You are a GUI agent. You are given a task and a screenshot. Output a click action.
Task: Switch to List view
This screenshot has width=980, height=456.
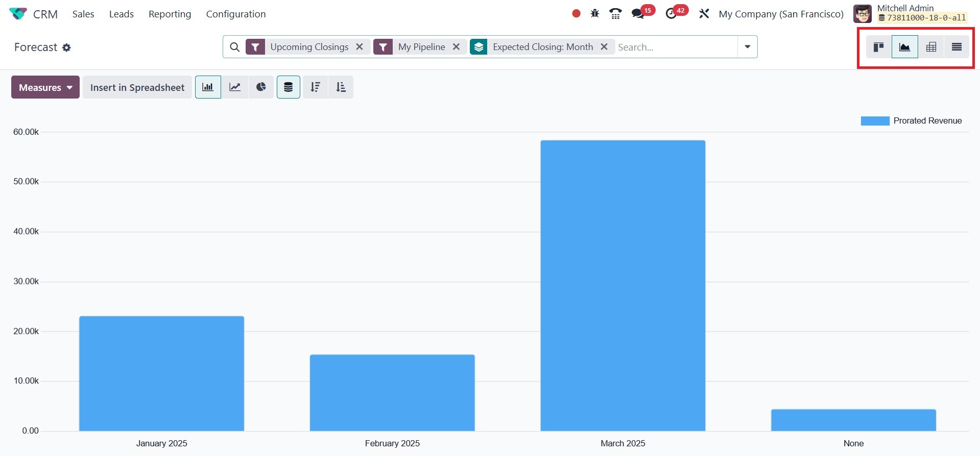tap(957, 47)
